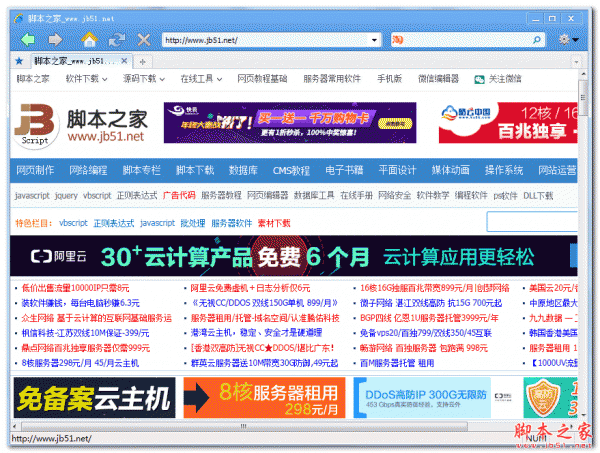Click the JB Script site logo
Screen dimensions: 600x453
click(35, 125)
